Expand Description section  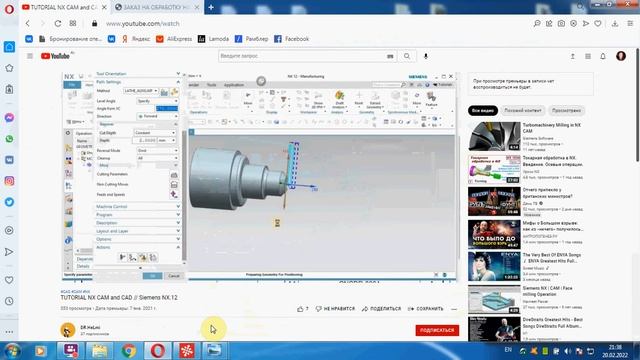(138, 223)
